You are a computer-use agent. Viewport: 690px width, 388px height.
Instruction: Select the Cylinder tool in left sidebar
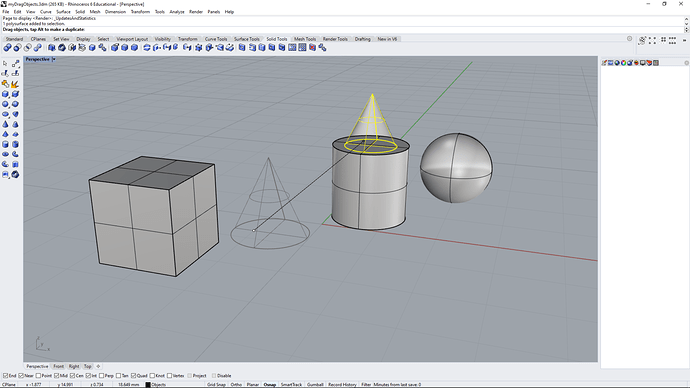coord(5,144)
